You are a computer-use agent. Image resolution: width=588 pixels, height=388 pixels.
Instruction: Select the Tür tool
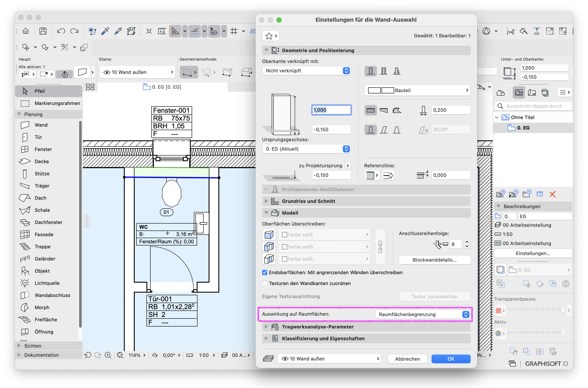[48, 137]
